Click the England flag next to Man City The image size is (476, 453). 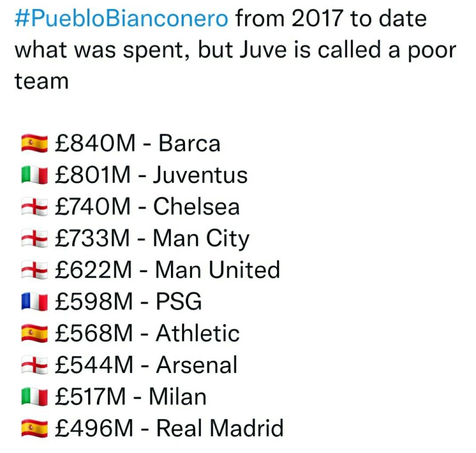click(x=34, y=239)
